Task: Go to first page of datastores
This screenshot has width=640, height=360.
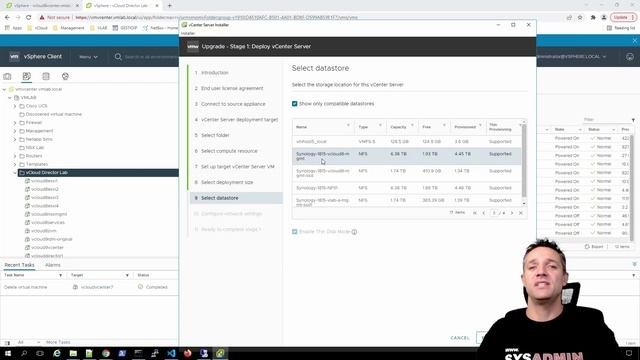Action: pyautogui.click(x=475, y=213)
